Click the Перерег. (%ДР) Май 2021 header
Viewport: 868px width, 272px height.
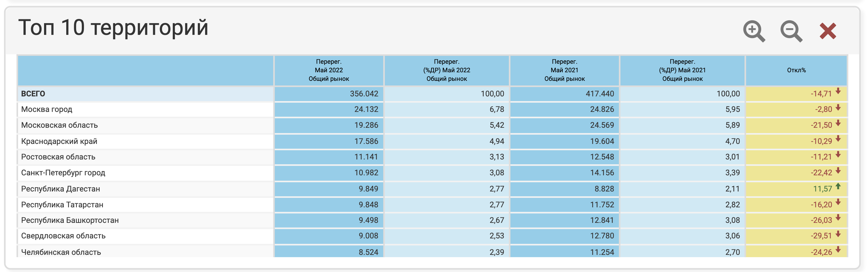pos(682,70)
